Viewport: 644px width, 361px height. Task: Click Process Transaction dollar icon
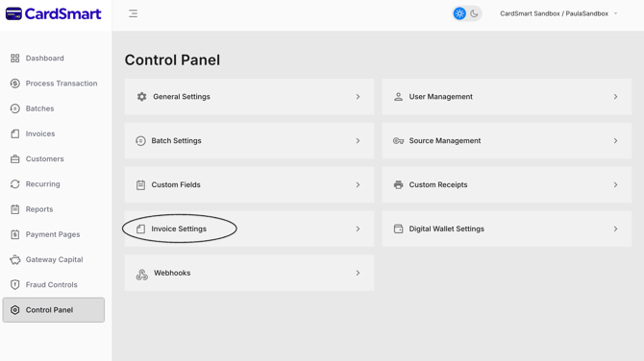pyautogui.click(x=15, y=84)
